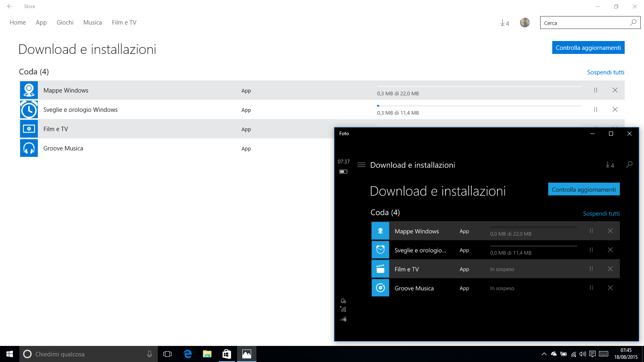The height and width of the screenshot is (362, 644).
Task: Switch to Musica tab in Store
Action: (x=93, y=23)
